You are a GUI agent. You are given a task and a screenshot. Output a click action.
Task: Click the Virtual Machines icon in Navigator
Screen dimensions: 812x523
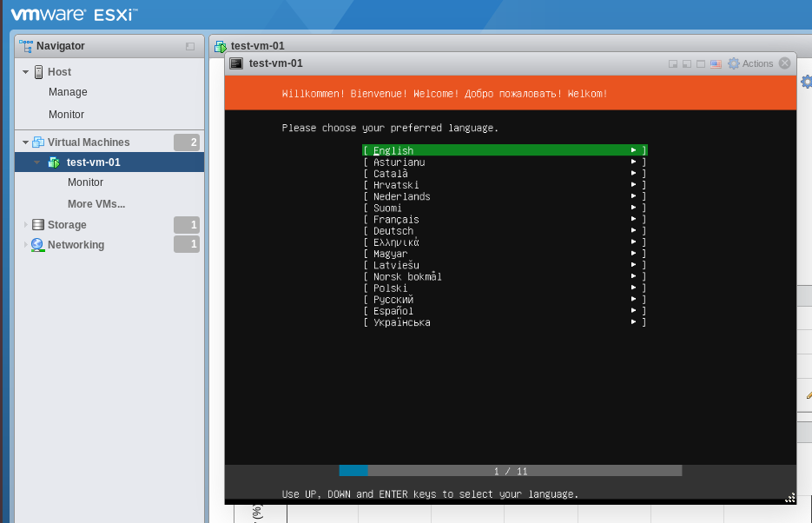click(x=38, y=142)
